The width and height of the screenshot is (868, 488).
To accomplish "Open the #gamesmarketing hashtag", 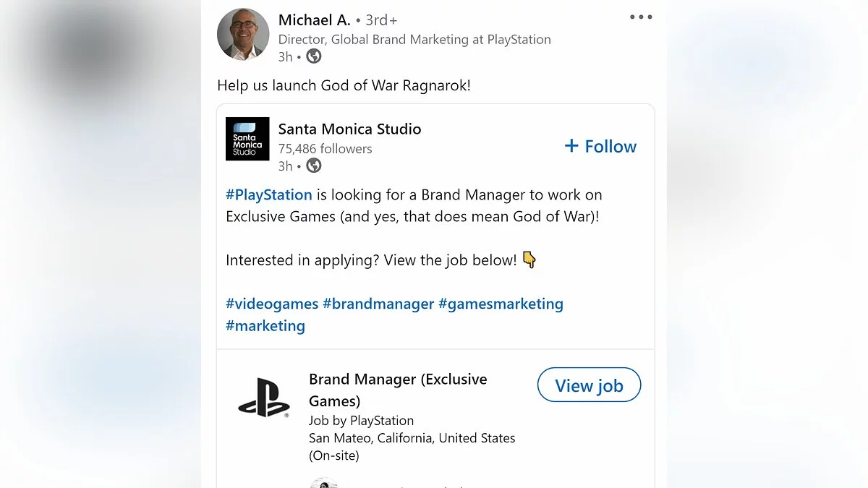I will tap(501, 304).
